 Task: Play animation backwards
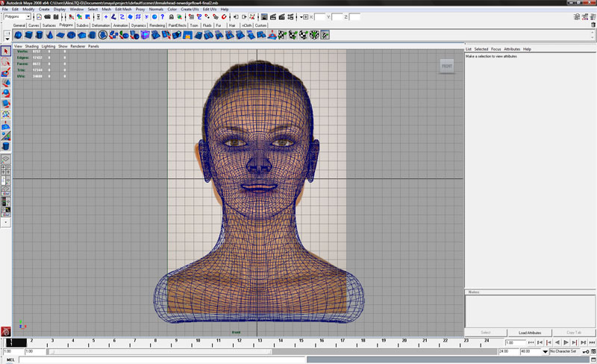click(557, 342)
